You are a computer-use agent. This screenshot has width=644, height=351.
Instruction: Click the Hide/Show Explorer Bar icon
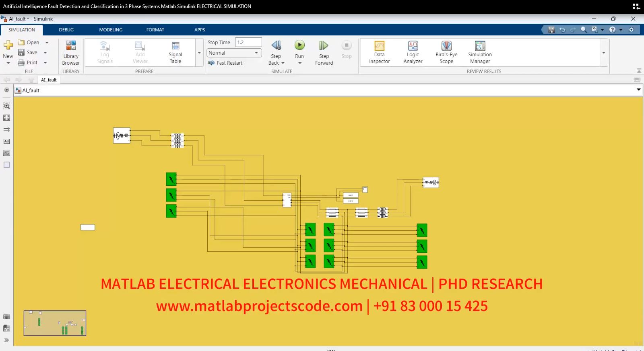tap(6, 90)
